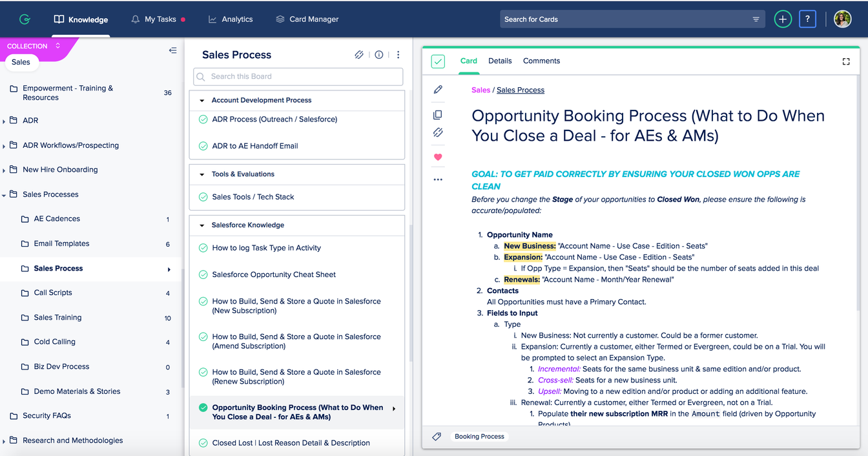868x456 pixels.
Task: Follow the Sales breadcrumb link
Action: [x=480, y=90]
